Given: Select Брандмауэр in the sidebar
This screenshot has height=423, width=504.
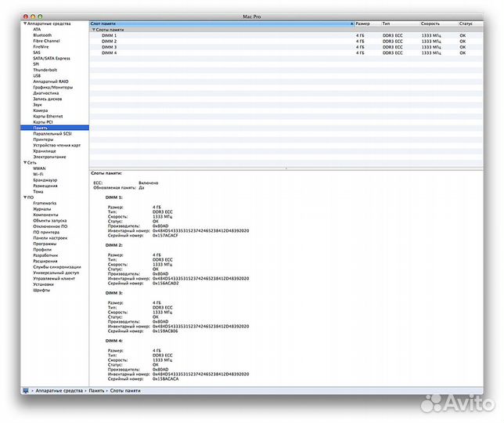Looking at the screenshot, I should (45, 180).
